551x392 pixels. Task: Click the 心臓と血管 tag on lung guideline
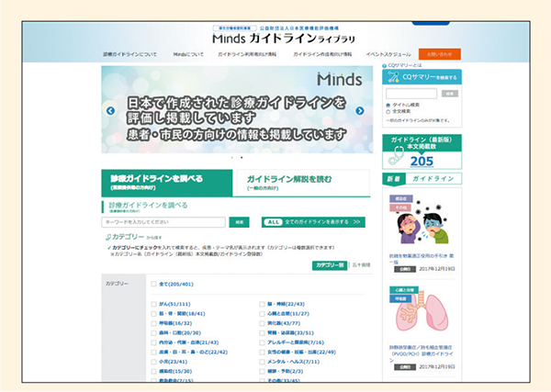point(404,290)
